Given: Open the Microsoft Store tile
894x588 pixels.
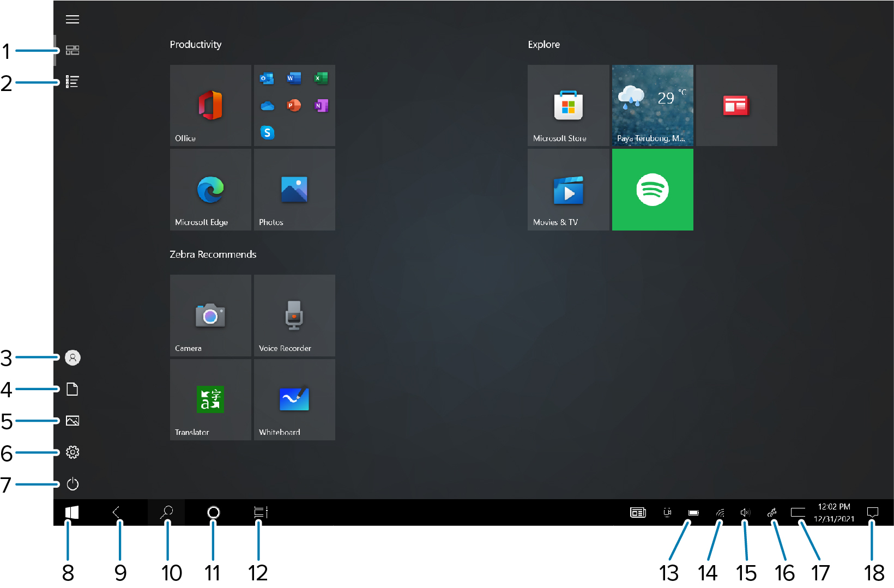Looking at the screenshot, I should tap(569, 105).
